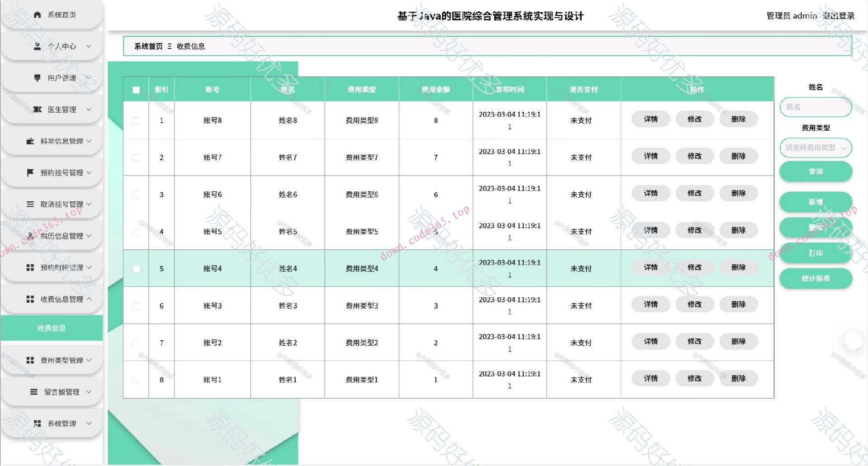Click the 医生管理 doctor management icon

tap(38, 109)
